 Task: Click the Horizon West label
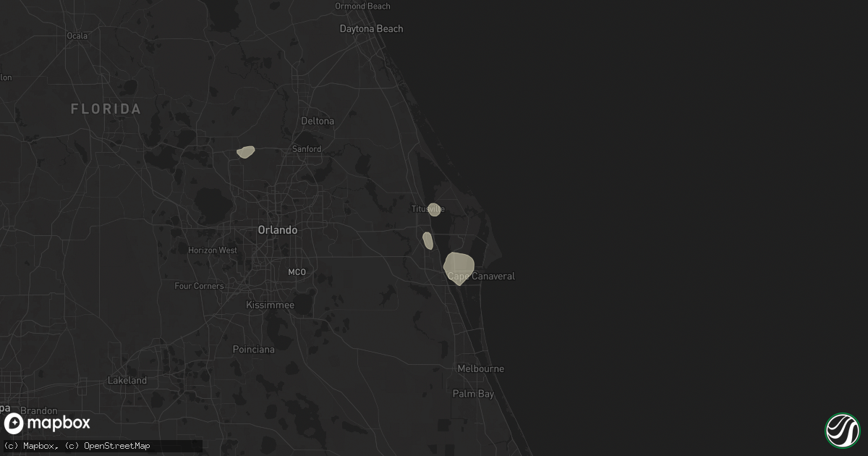213,250
